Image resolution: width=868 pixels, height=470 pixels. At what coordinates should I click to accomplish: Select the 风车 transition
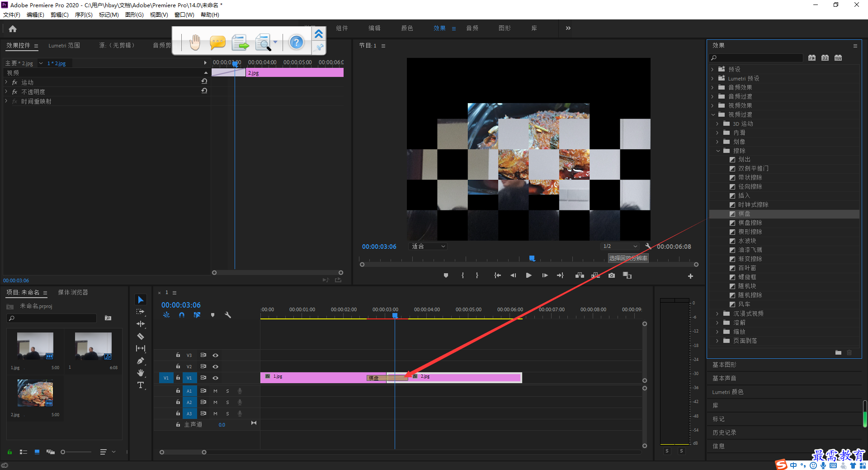pos(744,304)
